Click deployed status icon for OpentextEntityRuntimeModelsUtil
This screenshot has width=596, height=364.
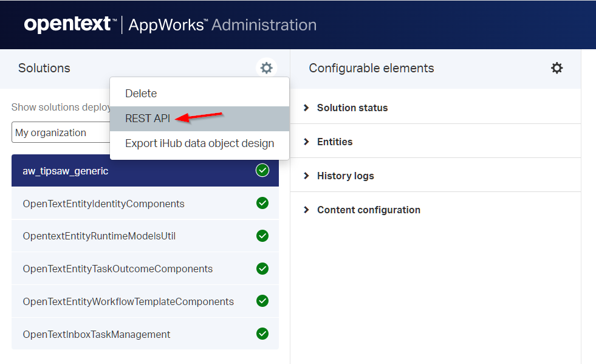point(262,236)
